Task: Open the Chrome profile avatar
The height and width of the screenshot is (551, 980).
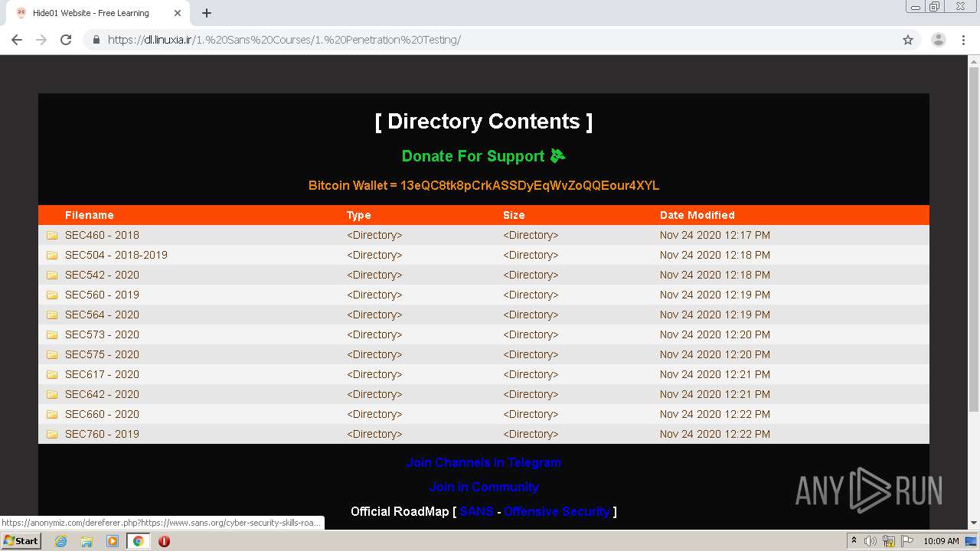Action: (939, 40)
